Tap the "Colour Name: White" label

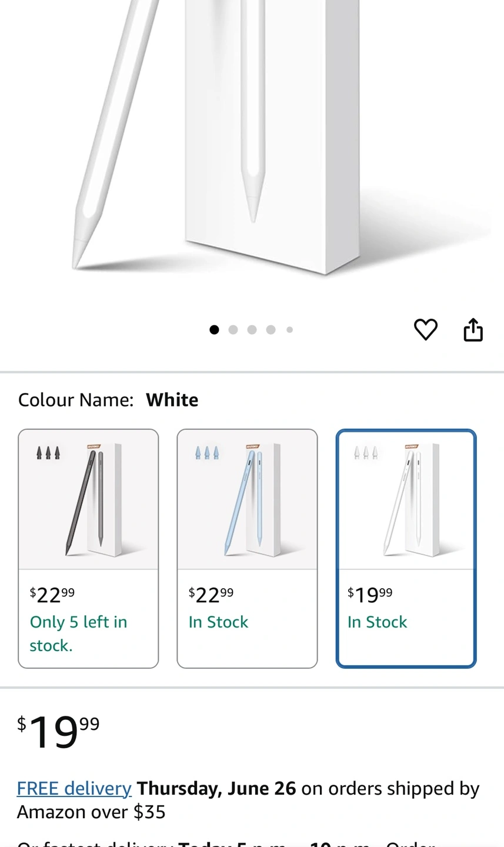click(x=108, y=400)
